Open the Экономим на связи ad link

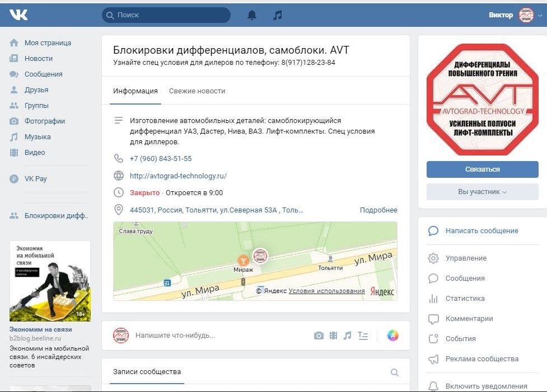point(41,329)
